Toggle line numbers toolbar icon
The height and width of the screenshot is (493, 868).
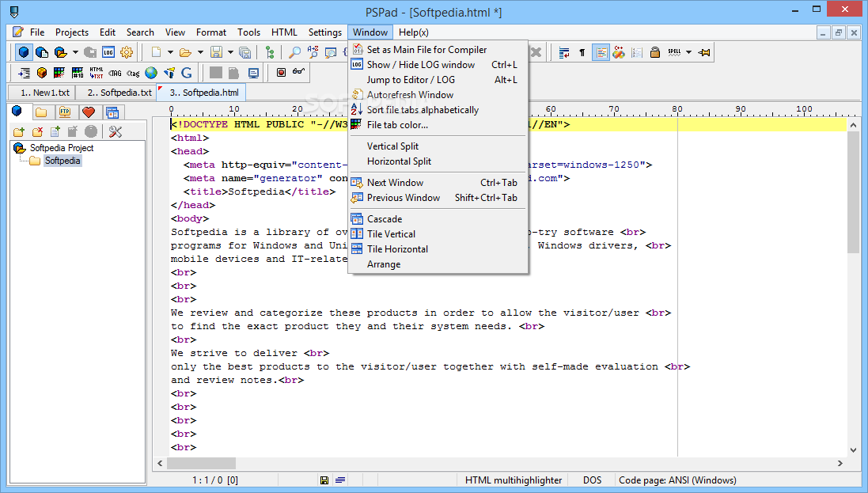637,52
